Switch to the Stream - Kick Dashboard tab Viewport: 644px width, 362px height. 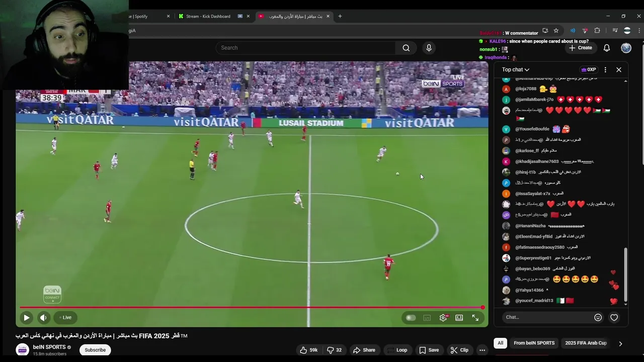click(208, 16)
